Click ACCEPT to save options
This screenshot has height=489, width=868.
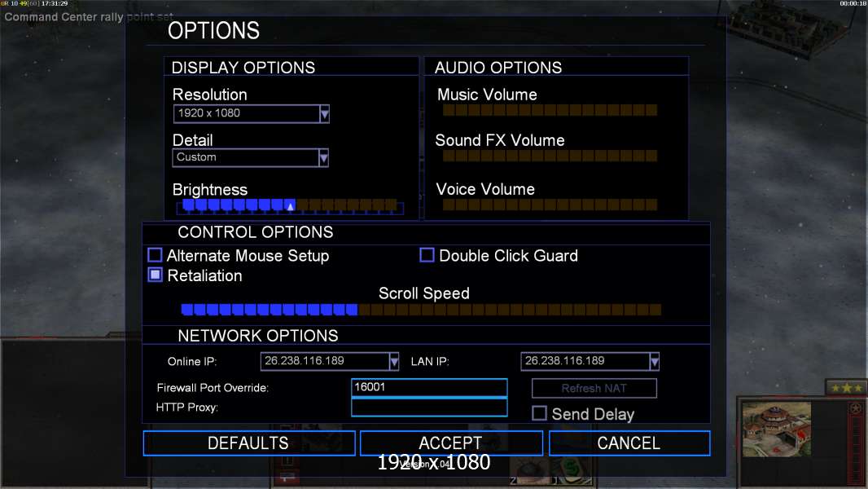click(451, 443)
